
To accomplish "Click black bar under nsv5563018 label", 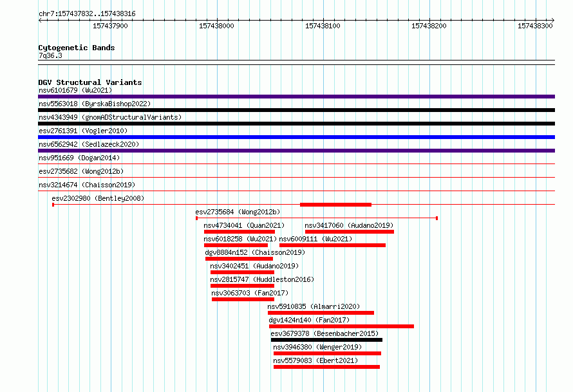I will pyautogui.click(x=296, y=110).
